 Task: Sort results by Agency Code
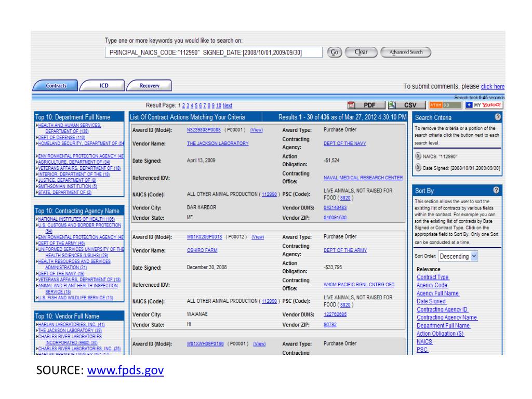tap(432, 285)
